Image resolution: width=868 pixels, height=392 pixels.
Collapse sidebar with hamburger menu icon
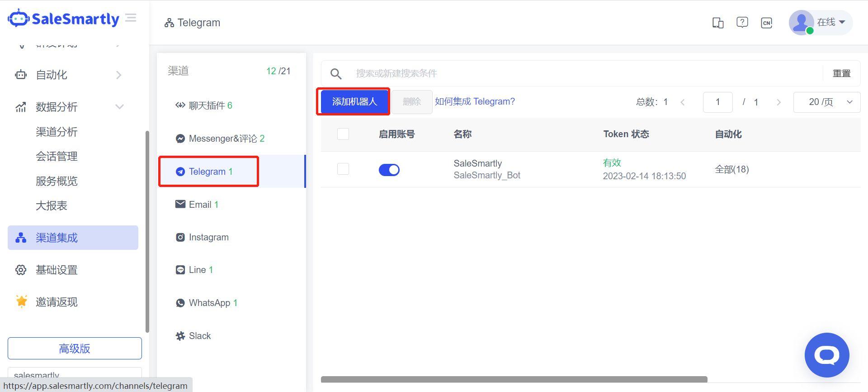tap(131, 18)
